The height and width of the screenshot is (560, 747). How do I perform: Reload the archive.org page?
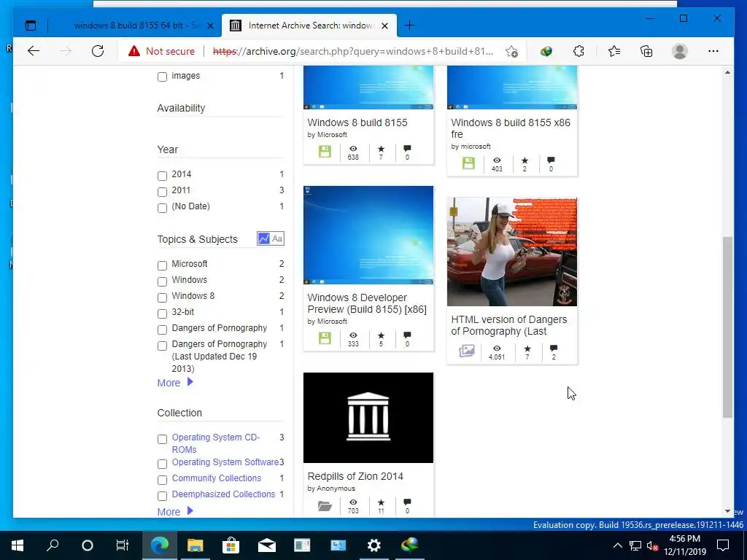[98, 51]
